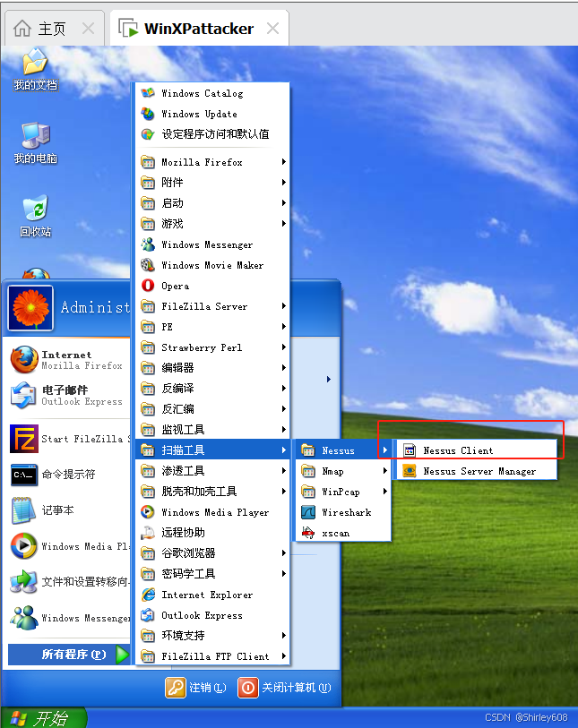
Task: Expand the Nmap submenu arrow
Action: point(385,471)
